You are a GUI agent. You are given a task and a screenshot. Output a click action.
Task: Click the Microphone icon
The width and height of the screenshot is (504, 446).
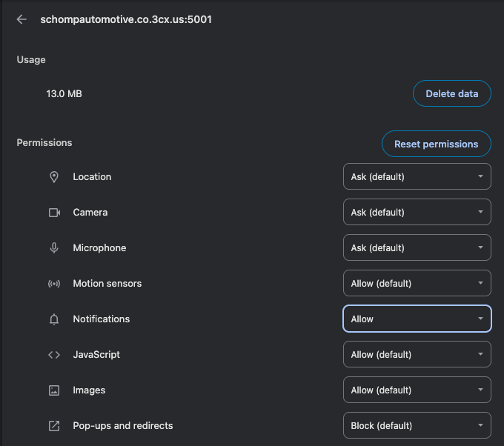pyautogui.click(x=54, y=248)
